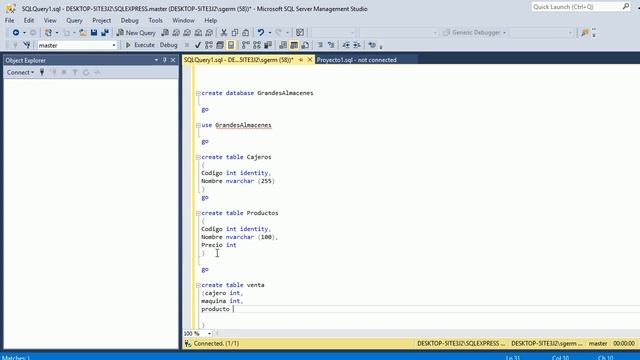Close the Object Explorer panel
Screen dimensions: 640x360
[173, 60]
